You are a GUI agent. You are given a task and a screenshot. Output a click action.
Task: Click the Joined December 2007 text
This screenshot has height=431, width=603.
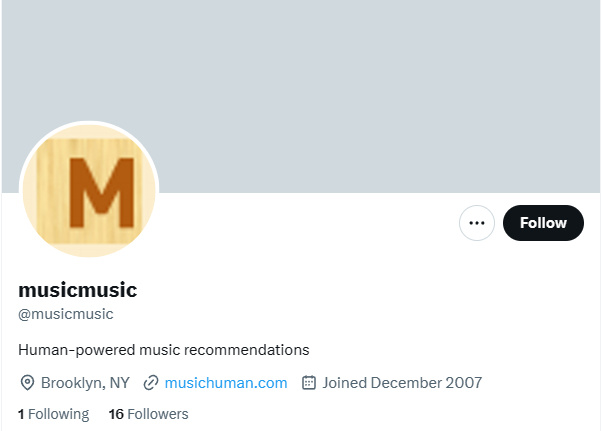click(x=402, y=382)
